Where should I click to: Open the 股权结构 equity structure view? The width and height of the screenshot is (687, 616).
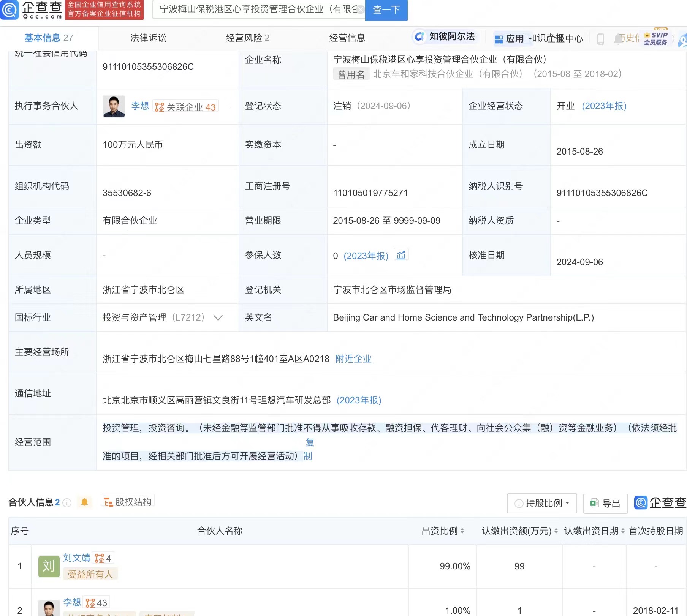coord(128,502)
